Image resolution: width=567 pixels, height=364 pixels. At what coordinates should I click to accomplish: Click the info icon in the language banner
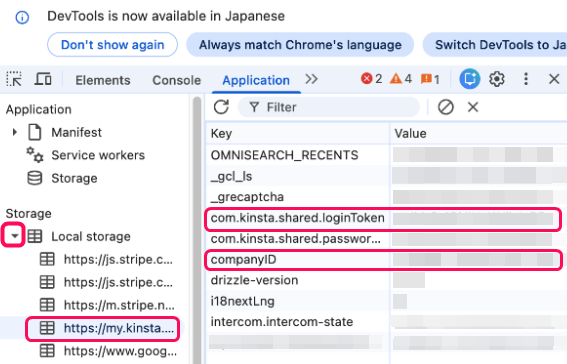coord(22,17)
